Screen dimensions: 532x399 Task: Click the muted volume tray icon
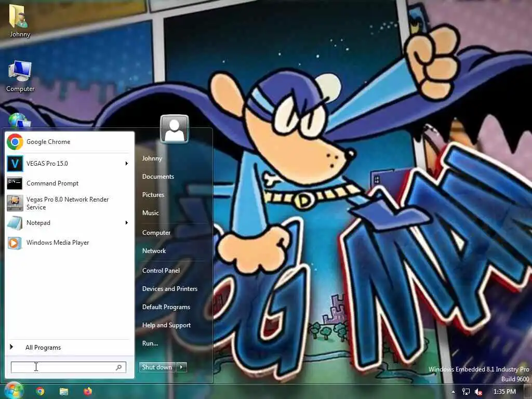[478, 392]
